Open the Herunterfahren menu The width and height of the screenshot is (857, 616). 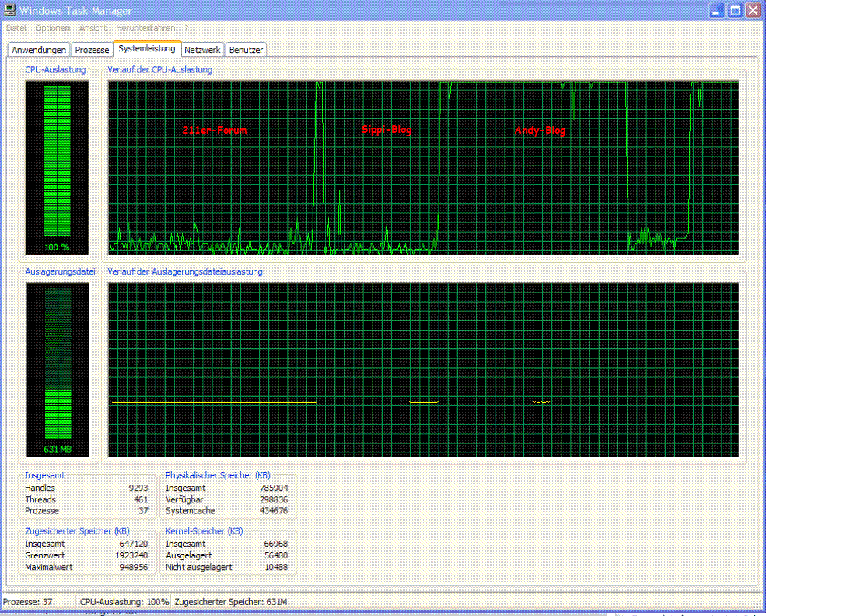(145, 27)
